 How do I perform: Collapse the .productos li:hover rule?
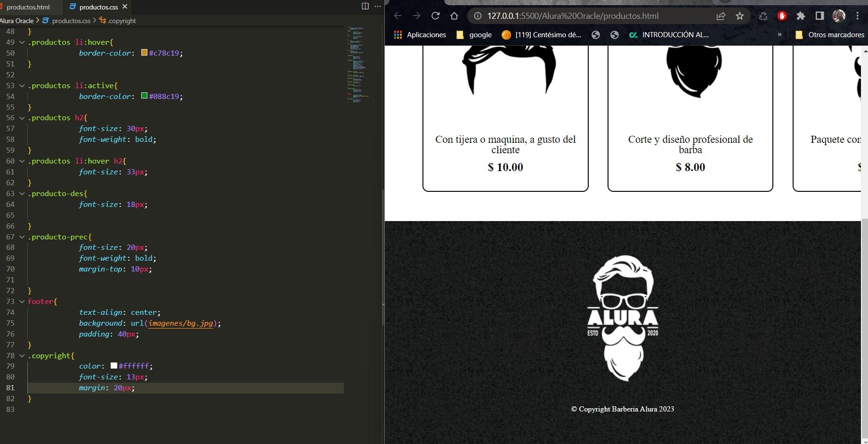pos(22,42)
